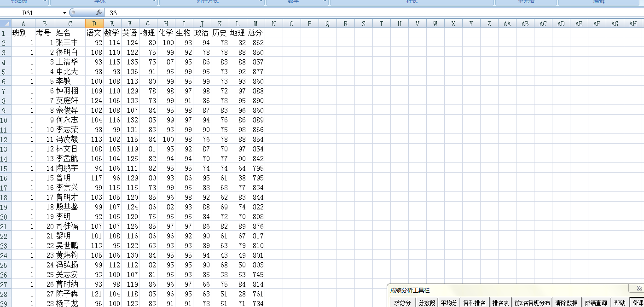This screenshot has height=307, width=644.
Task: Select the 物理 header cell
Action: pos(148,33)
